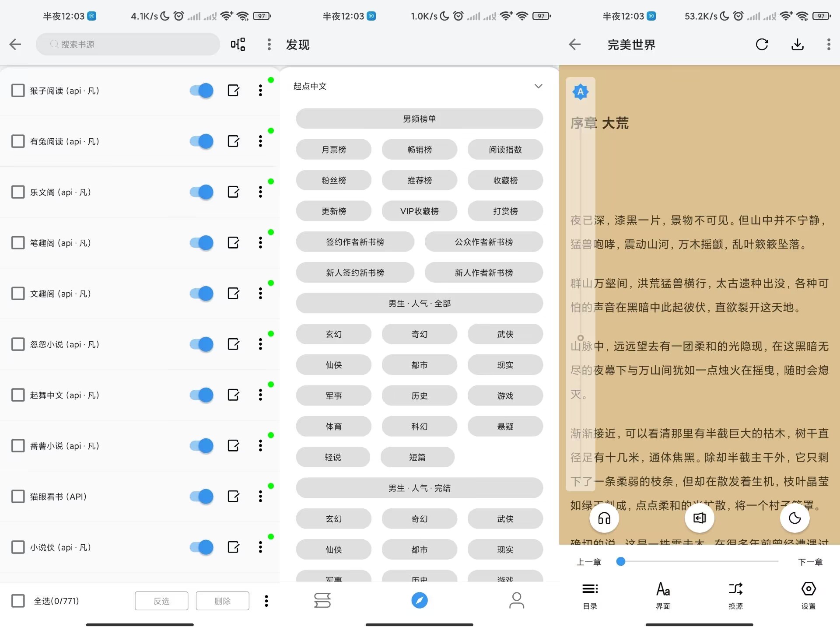Click 男频榜单 section header
Viewport: 840px width, 630px height.
(419, 119)
